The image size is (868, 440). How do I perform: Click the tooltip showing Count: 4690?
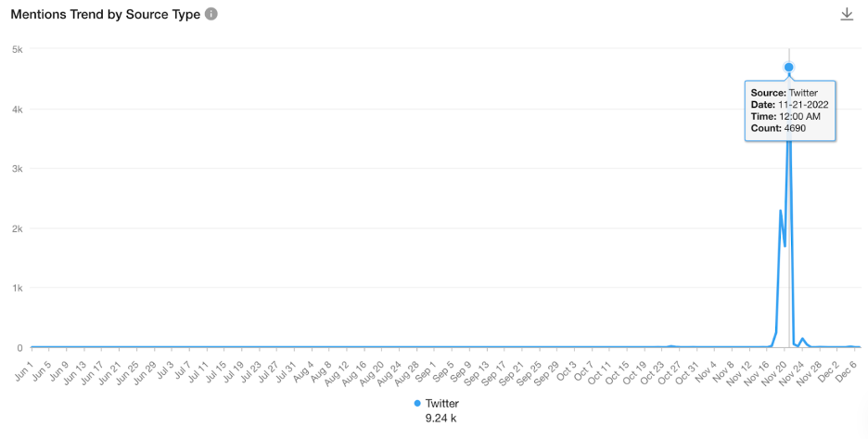tap(790, 112)
